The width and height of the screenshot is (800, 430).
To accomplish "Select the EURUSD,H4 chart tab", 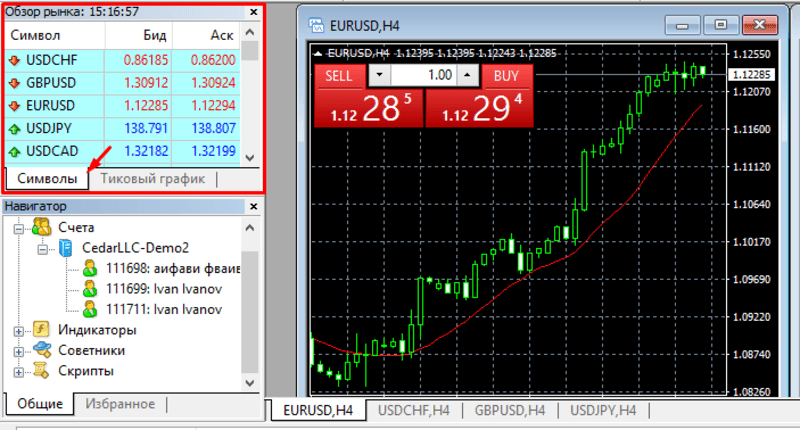I will coord(318,410).
